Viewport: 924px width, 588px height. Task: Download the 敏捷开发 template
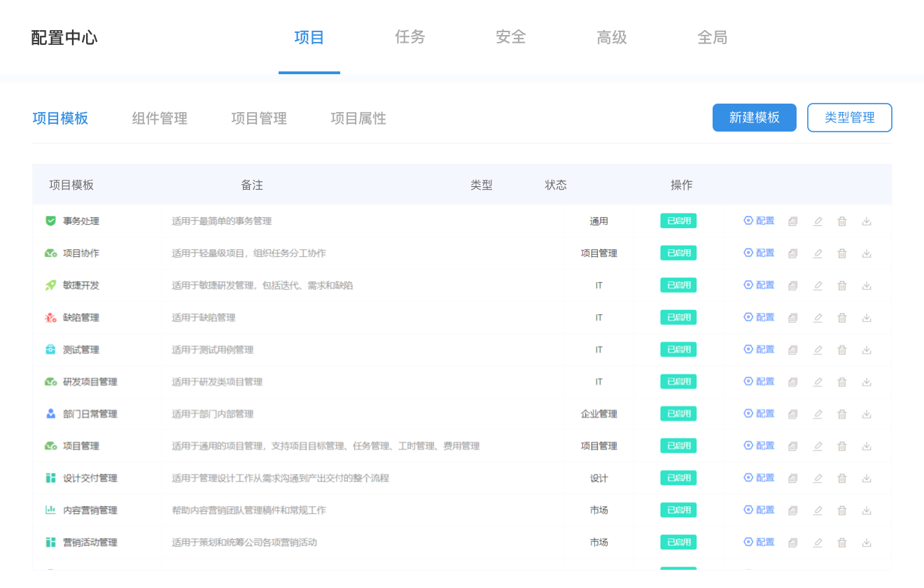[867, 286]
